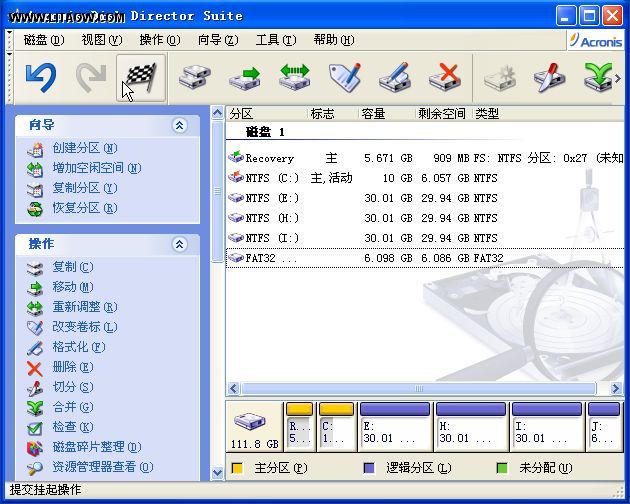Select the I: 30.01 block in disk map
The width and height of the screenshot is (630, 504).
point(547,427)
